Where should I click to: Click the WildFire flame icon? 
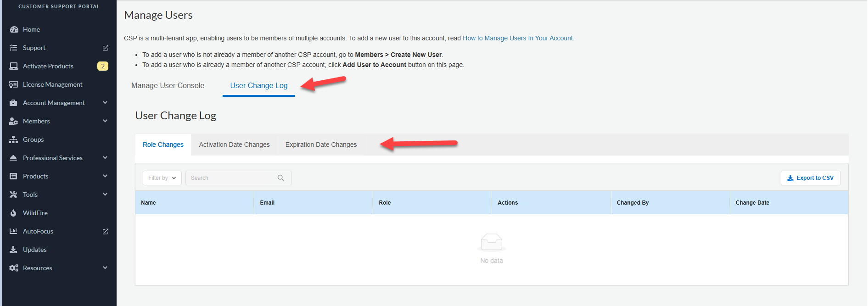[14, 213]
